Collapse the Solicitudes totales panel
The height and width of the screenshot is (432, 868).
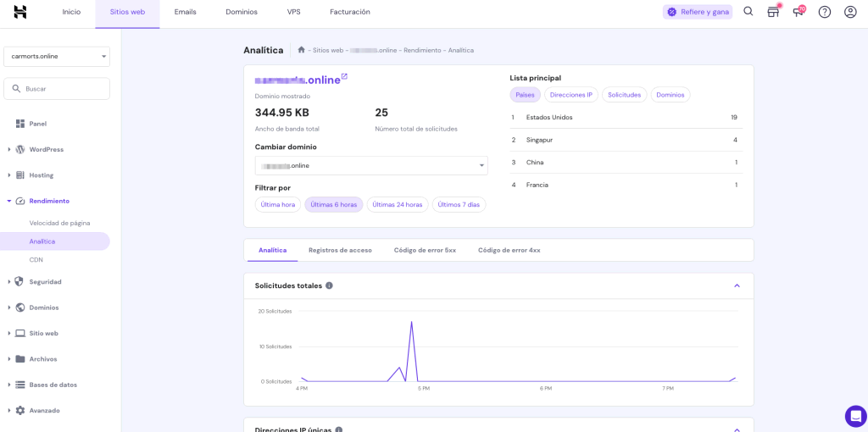[737, 285]
